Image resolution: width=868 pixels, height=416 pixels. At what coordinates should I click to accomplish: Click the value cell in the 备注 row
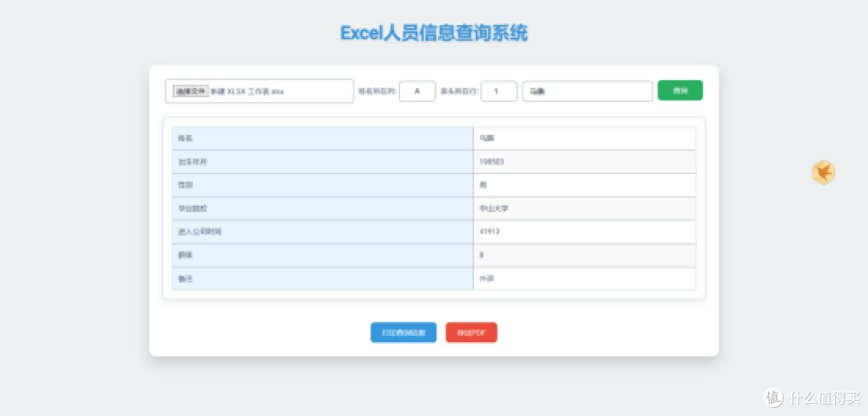point(584,278)
